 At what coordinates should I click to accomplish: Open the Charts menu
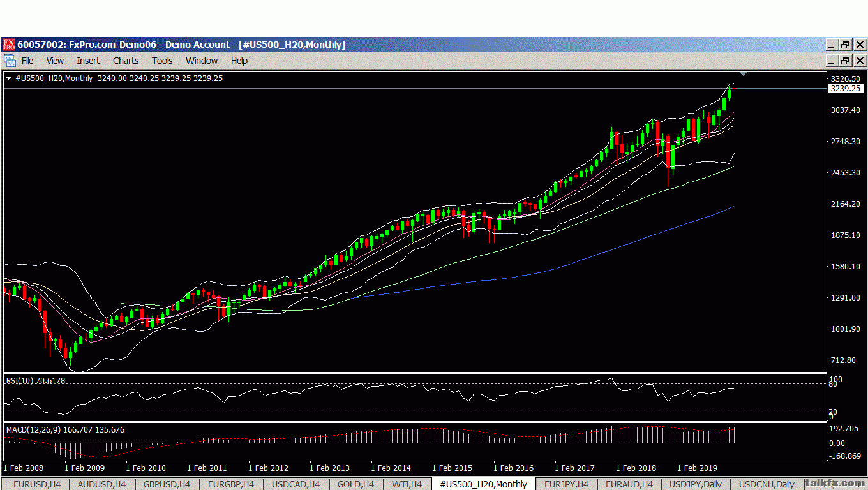click(x=126, y=61)
